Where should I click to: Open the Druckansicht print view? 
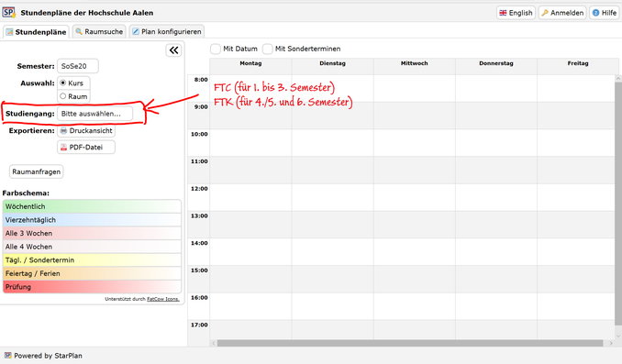pyautogui.click(x=86, y=130)
